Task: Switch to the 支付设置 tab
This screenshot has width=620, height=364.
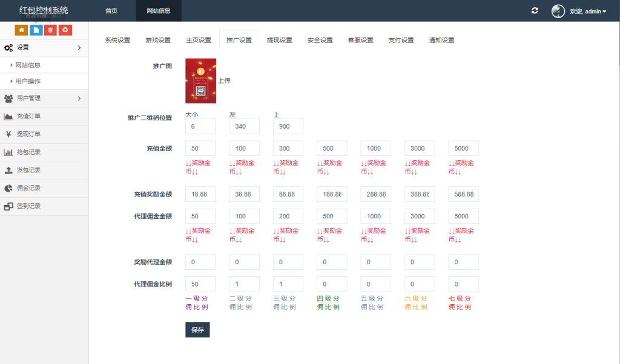Action: (x=401, y=39)
